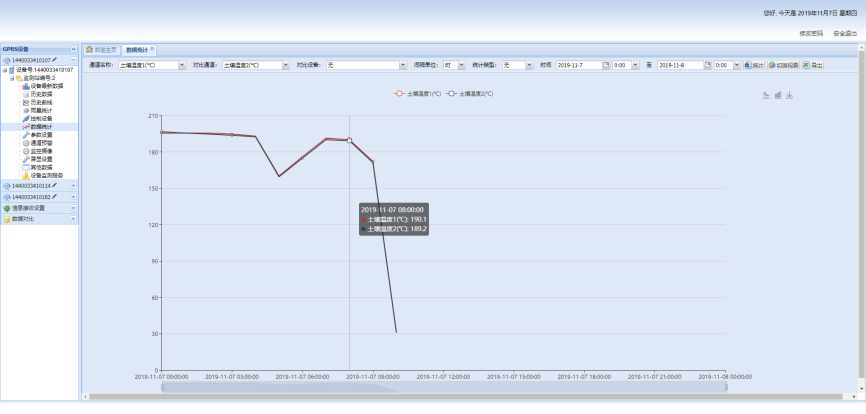
Task: Select 历史曲线 in the device tree
Action: click(x=40, y=102)
